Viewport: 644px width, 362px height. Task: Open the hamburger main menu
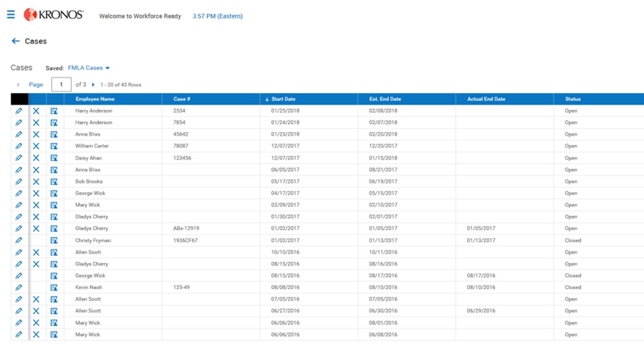point(11,15)
